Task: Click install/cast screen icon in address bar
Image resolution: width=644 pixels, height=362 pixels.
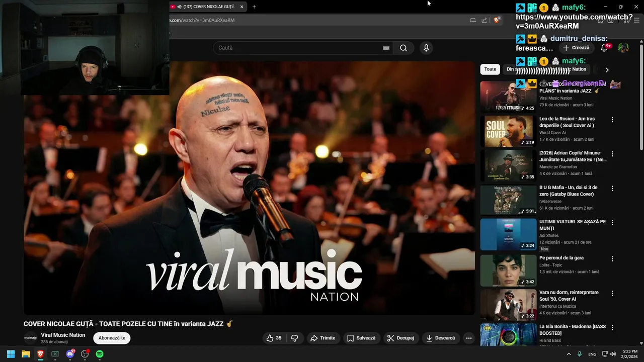Action: (x=472, y=20)
